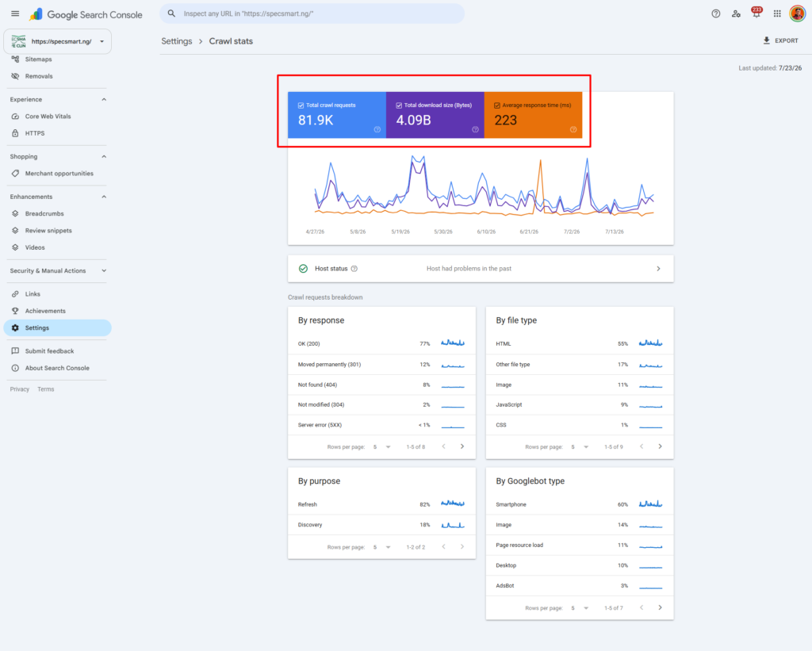Uncheck the Total crawl requests checkbox
The height and width of the screenshot is (651, 812).
click(301, 105)
